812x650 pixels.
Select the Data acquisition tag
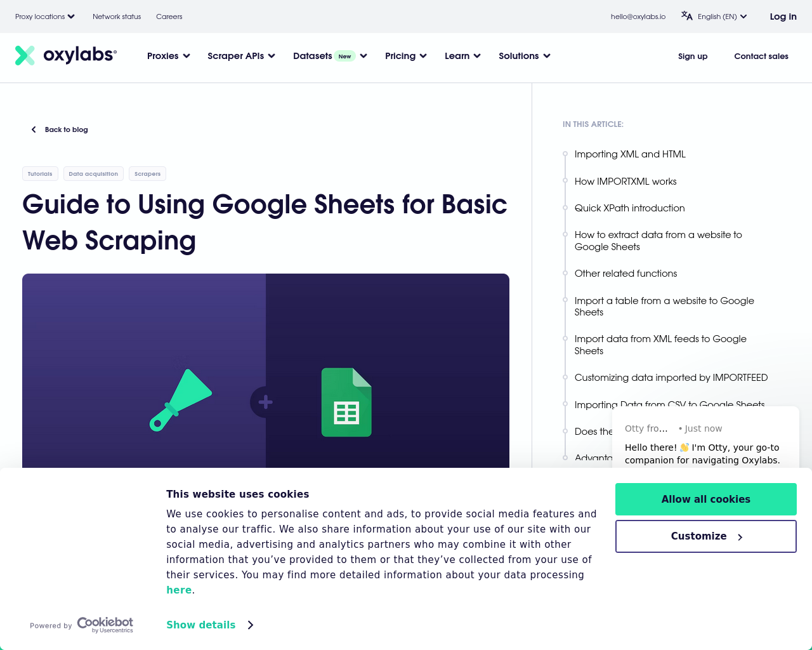[93, 173]
